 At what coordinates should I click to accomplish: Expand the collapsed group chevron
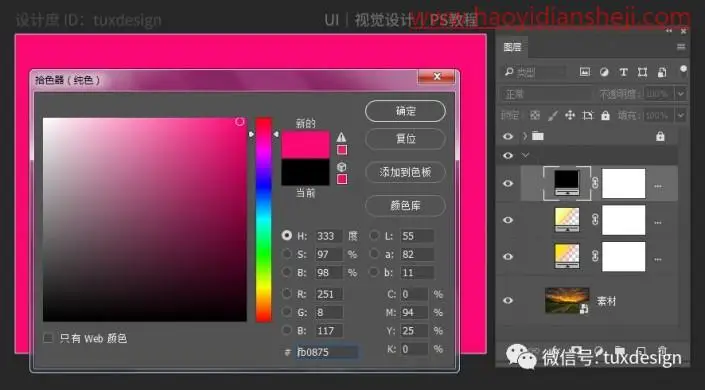point(525,135)
